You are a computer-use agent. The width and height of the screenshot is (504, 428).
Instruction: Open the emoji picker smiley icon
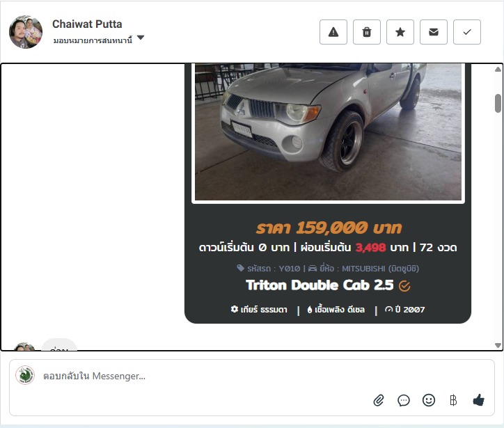(x=429, y=400)
